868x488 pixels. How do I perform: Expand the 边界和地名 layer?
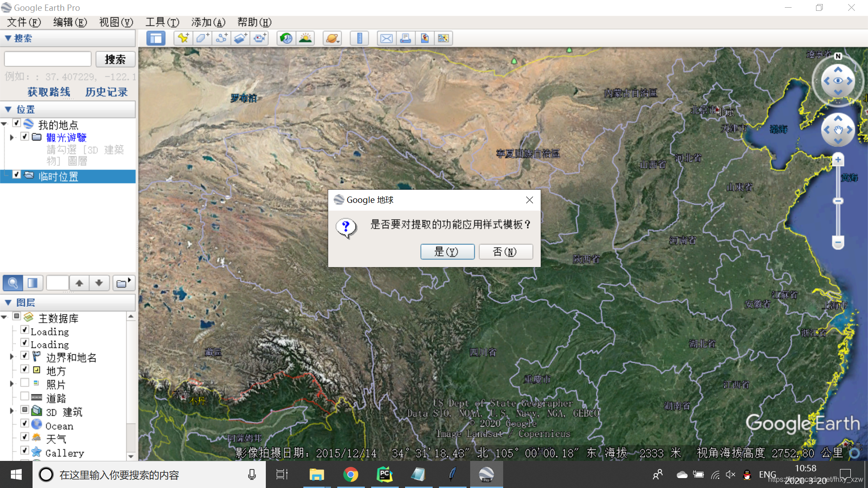(12, 357)
